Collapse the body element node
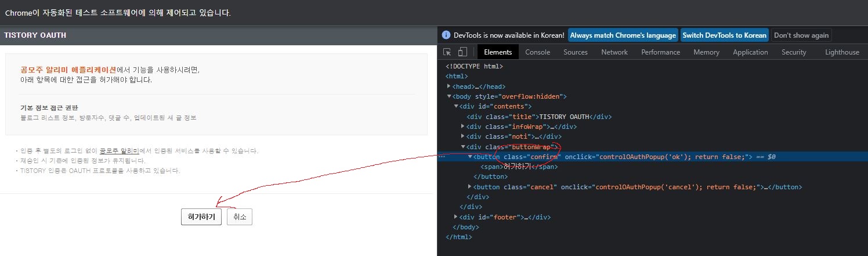 coord(449,96)
